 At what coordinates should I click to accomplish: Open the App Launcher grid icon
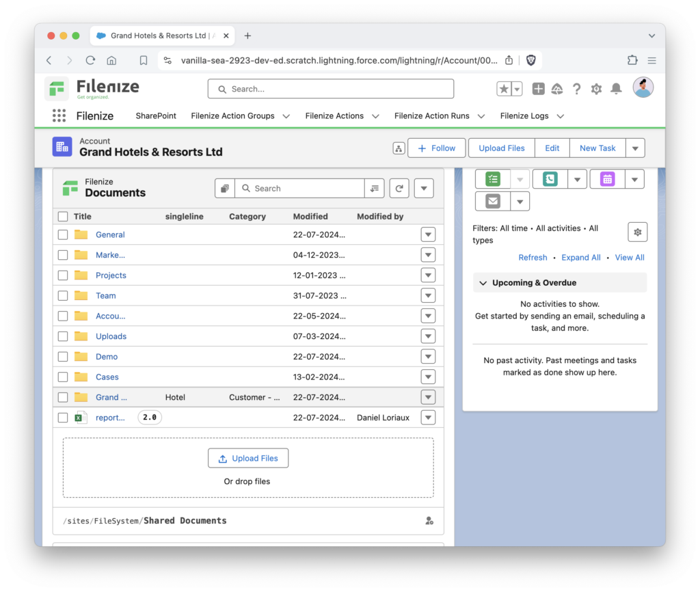pos(59,116)
